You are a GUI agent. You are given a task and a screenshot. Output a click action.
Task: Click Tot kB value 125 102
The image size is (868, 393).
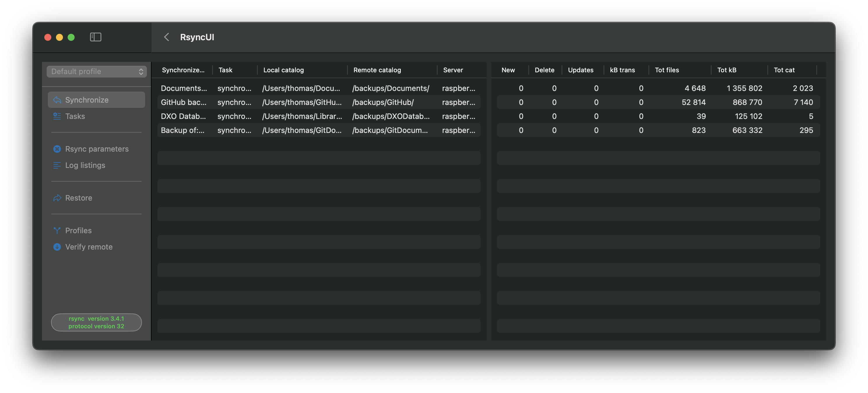(x=748, y=116)
